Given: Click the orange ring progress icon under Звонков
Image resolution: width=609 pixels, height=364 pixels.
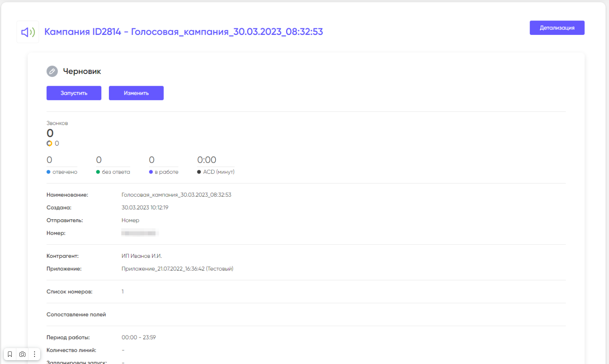Looking at the screenshot, I should coord(49,143).
